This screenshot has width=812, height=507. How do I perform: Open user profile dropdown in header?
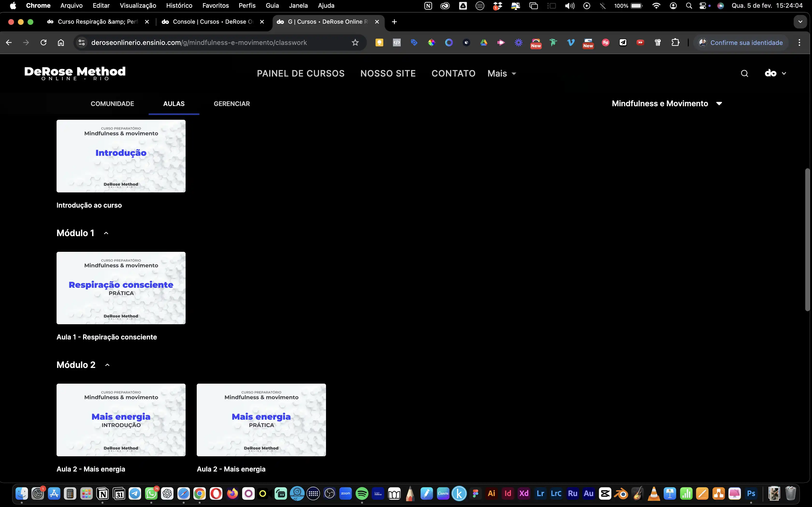pos(775,73)
